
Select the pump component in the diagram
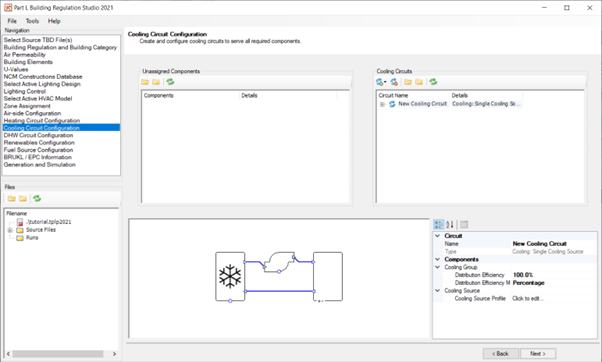[279, 262]
